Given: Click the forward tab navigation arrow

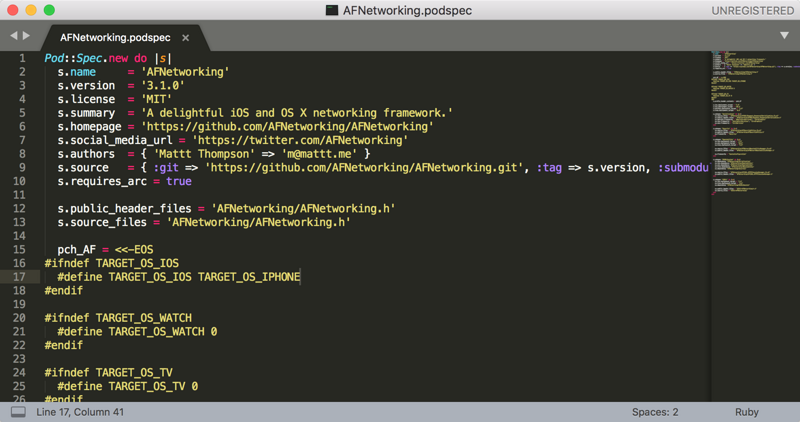Looking at the screenshot, I should point(26,36).
